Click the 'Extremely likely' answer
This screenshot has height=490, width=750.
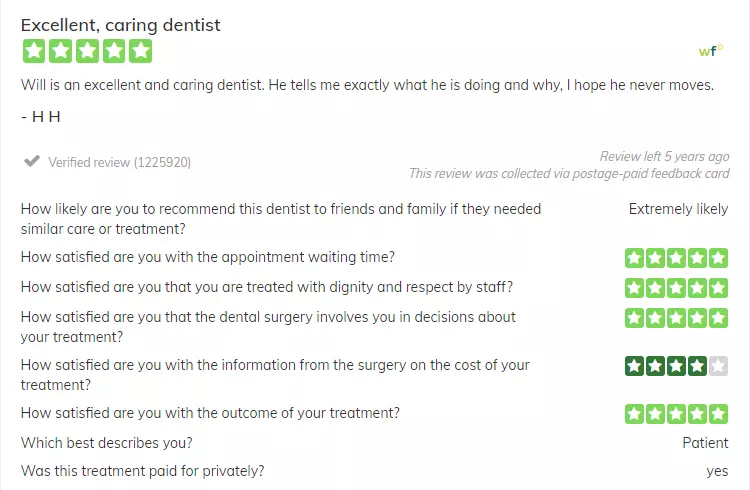(678, 209)
